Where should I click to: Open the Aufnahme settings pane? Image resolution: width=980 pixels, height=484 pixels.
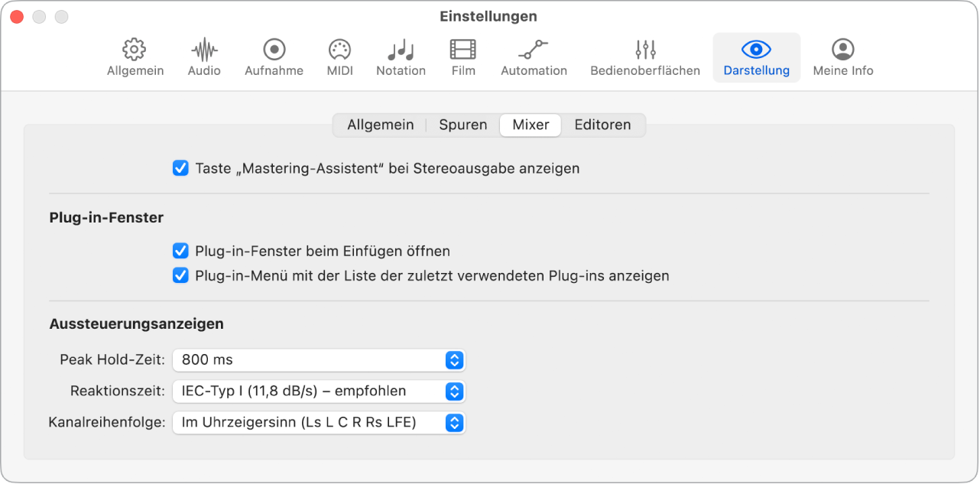273,57
